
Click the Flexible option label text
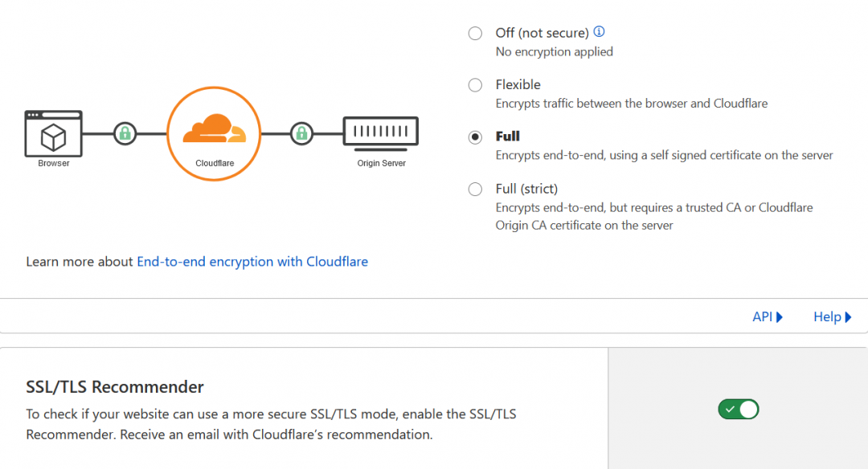pyautogui.click(x=518, y=84)
